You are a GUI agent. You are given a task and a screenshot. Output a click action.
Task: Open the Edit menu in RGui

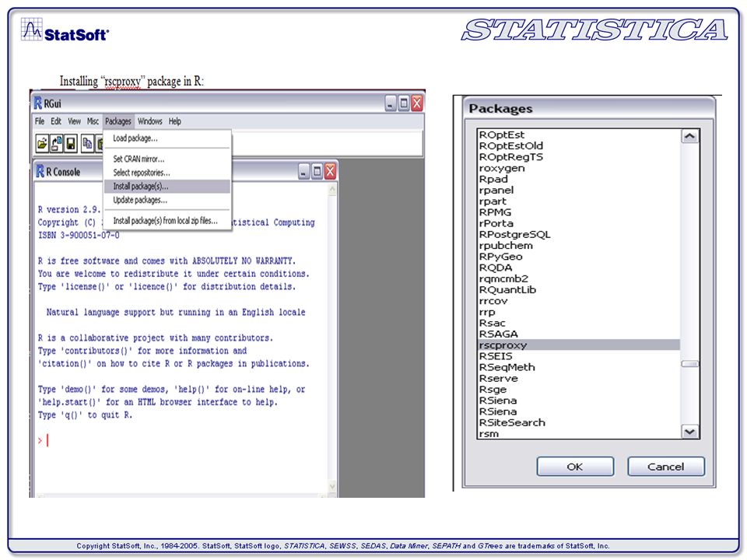pos(56,121)
